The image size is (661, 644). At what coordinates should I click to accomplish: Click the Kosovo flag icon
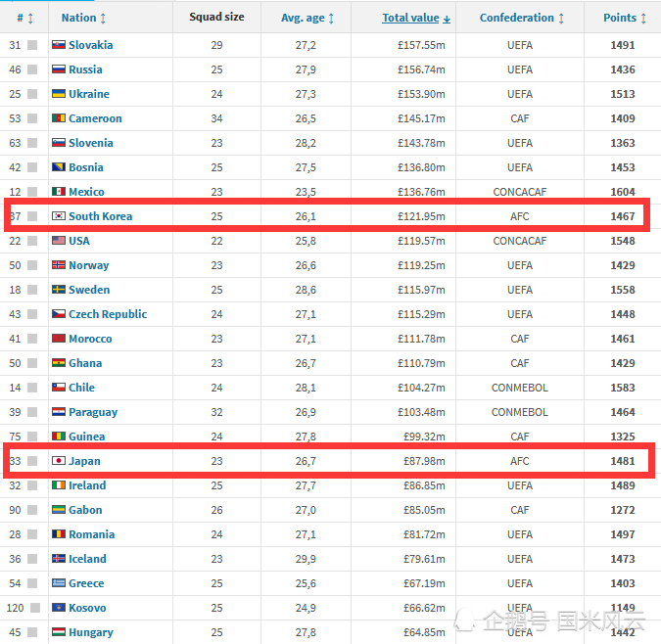tap(59, 607)
